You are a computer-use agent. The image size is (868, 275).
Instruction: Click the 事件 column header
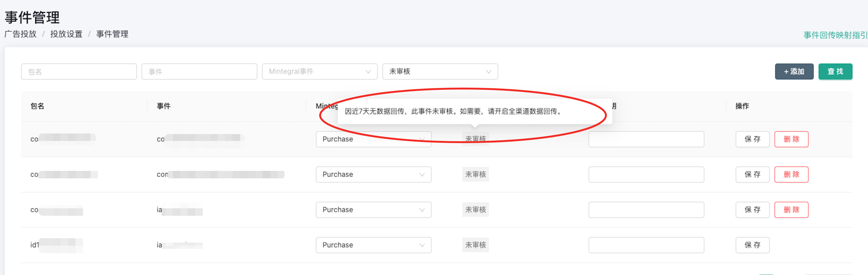tap(164, 106)
